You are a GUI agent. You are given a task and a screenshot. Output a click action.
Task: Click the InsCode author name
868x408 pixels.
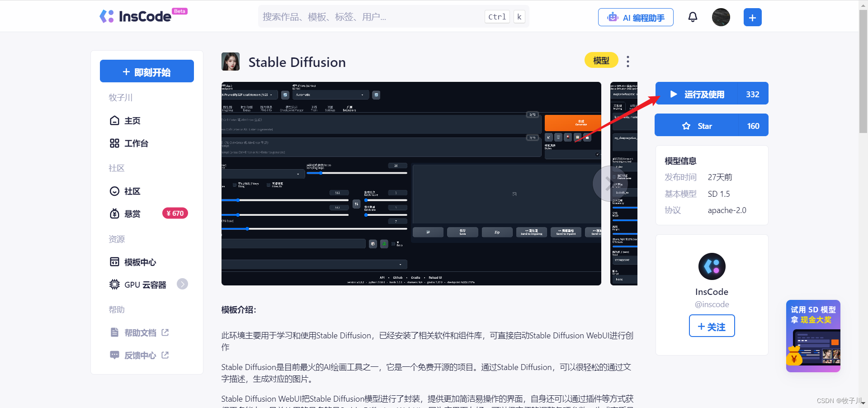click(712, 292)
